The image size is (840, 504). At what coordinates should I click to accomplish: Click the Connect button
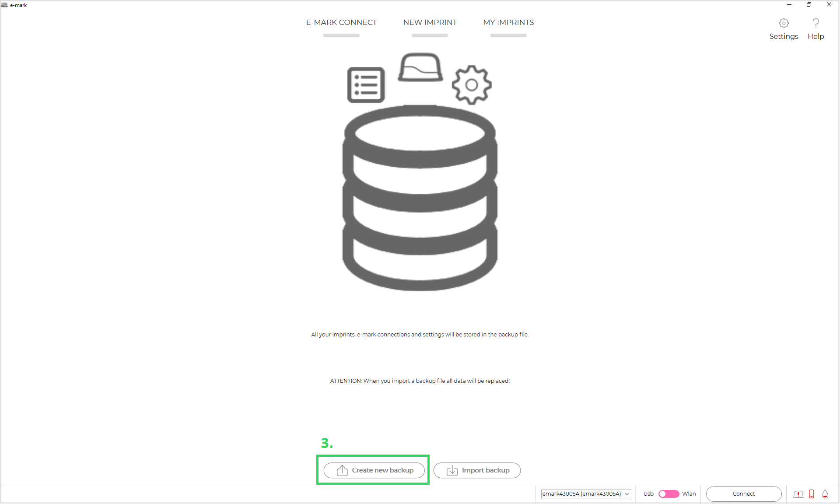[743, 494]
